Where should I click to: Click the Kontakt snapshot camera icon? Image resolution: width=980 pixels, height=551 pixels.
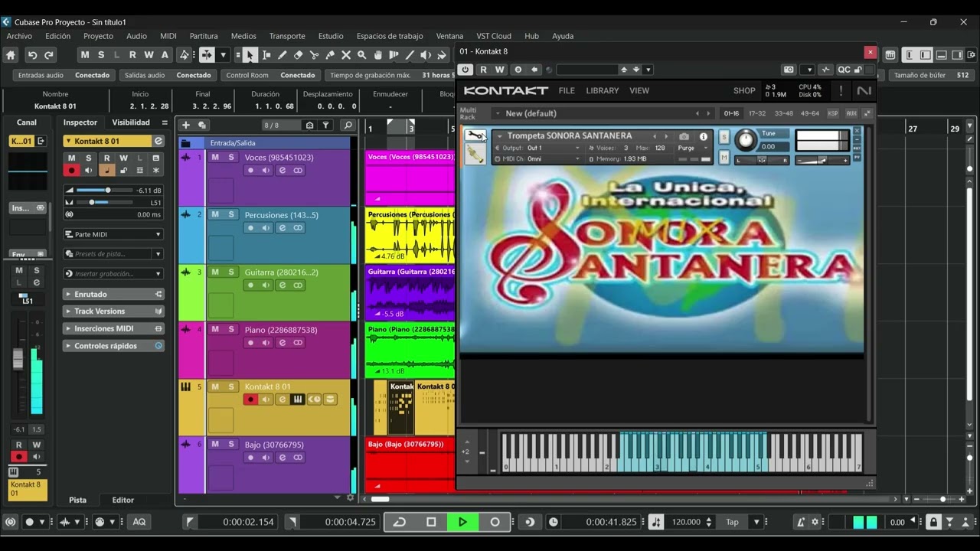(684, 137)
